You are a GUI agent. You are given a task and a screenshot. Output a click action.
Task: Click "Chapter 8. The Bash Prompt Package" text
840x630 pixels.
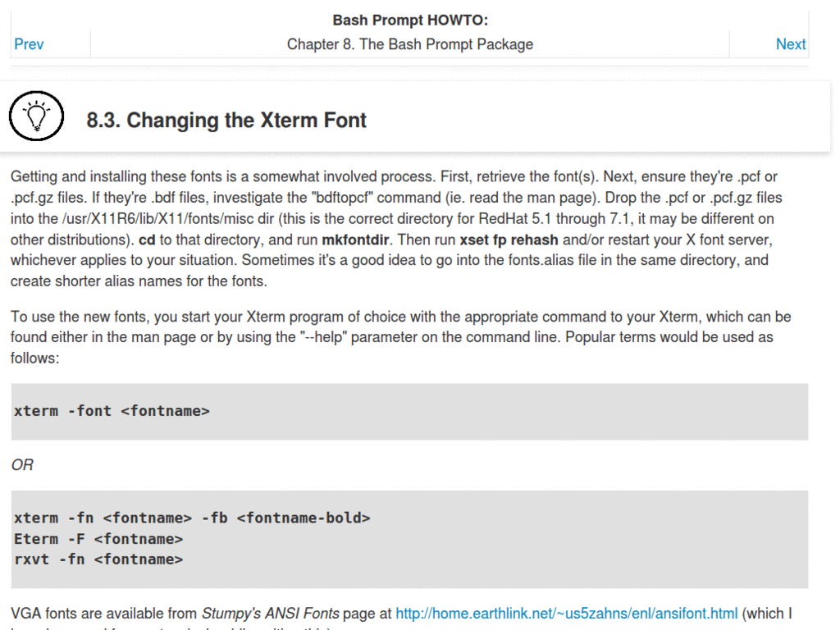[x=410, y=44]
